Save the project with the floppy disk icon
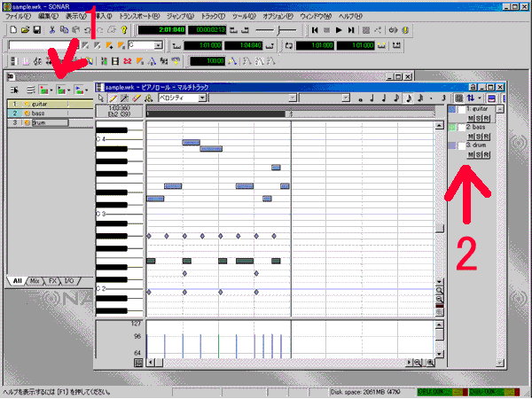Viewport: 532px width, 399px height. [x=36, y=30]
